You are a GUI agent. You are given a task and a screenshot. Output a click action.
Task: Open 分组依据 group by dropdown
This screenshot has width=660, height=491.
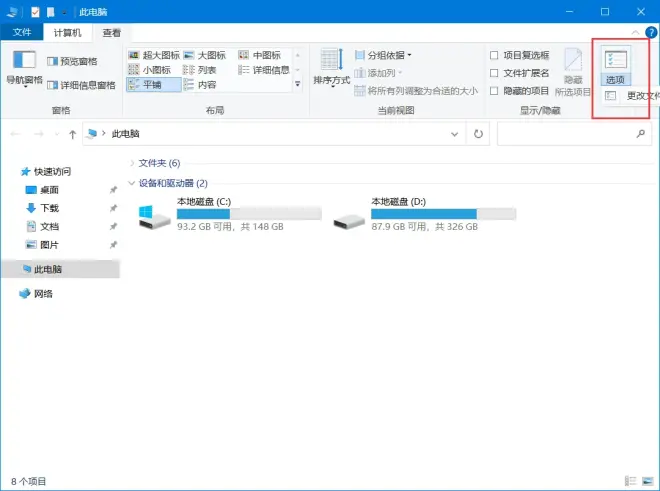pos(383,55)
